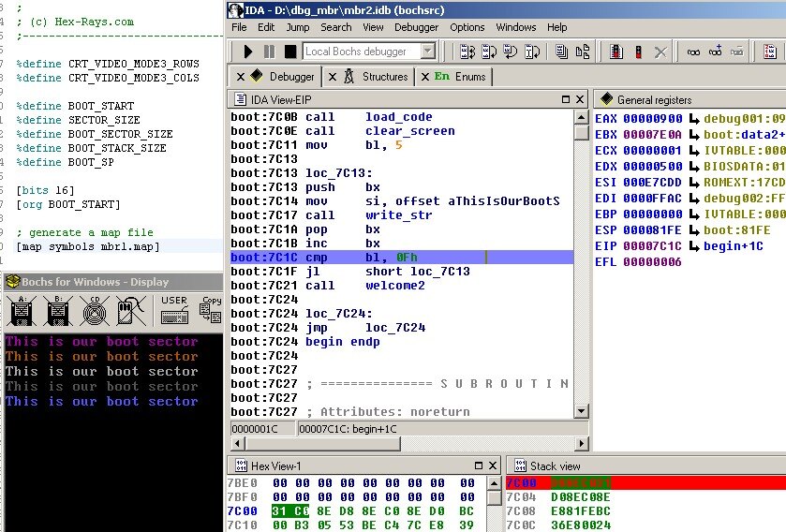The height and width of the screenshot is (532, 786).
Task: Open the Local Bochs debugger dropdown
Action: coord(427,52)
